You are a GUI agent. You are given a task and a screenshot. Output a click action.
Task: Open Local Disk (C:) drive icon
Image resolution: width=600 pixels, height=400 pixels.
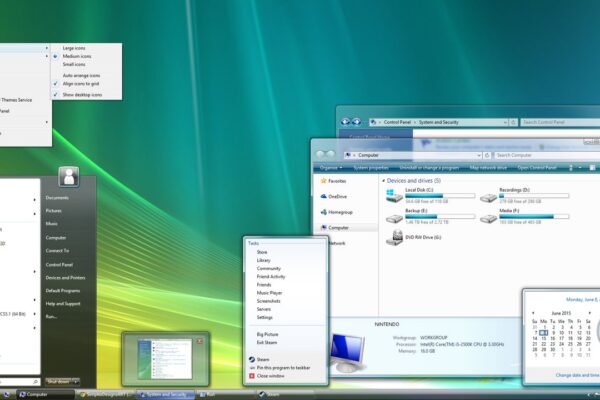392,194
